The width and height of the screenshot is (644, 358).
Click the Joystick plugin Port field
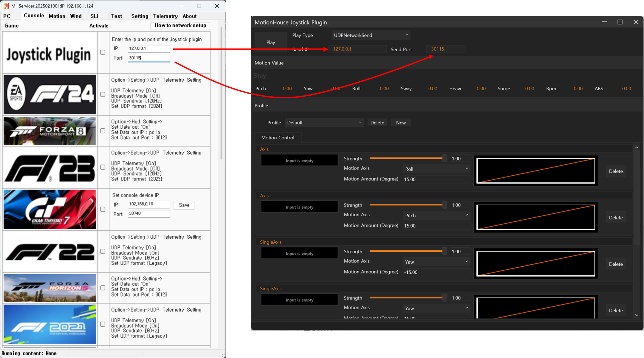click(x=149, y=58)
